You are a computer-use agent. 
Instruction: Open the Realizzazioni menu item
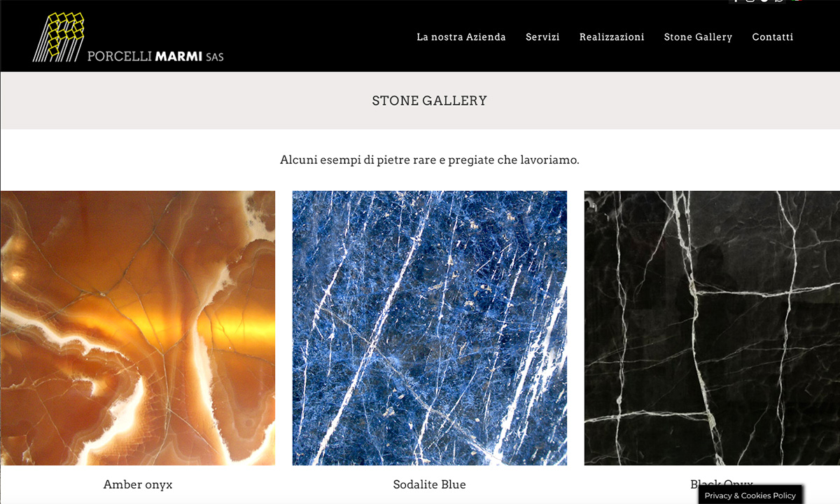coord(612,37)
